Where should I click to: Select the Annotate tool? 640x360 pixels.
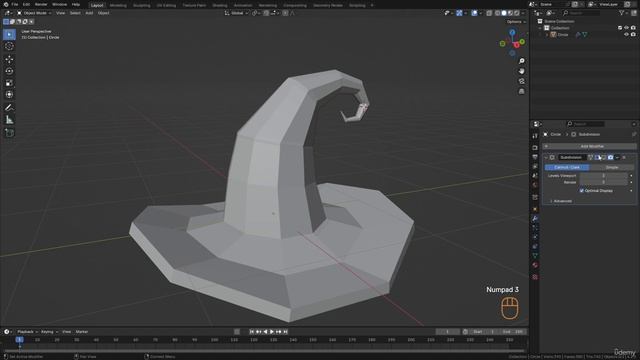click(x=9, y=108)
